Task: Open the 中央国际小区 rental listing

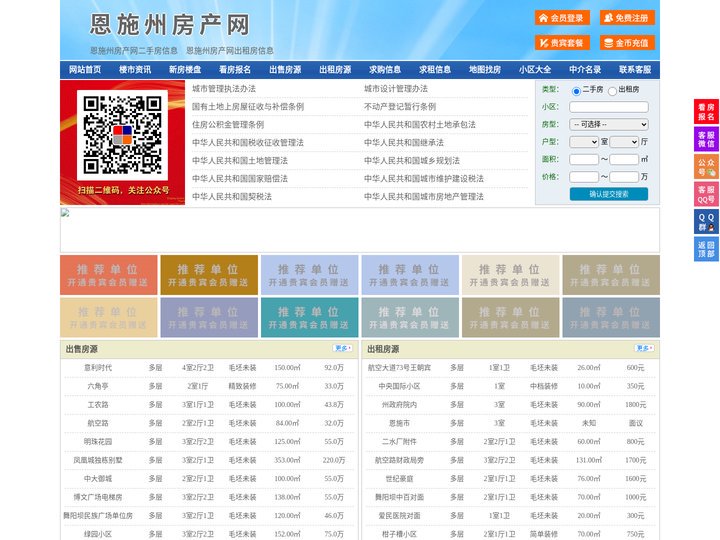Action: pos(399,386)
